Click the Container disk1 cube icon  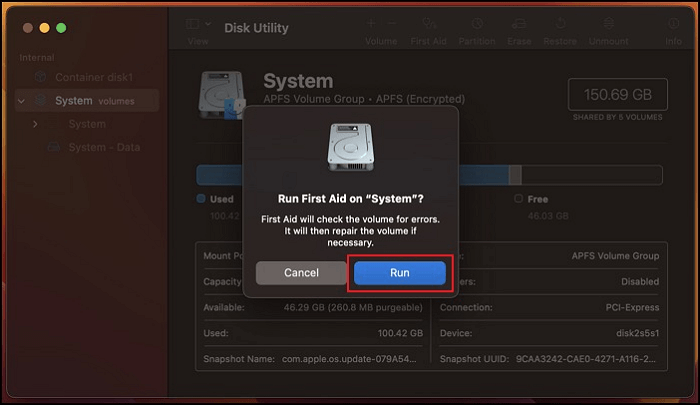pos(41,77)
